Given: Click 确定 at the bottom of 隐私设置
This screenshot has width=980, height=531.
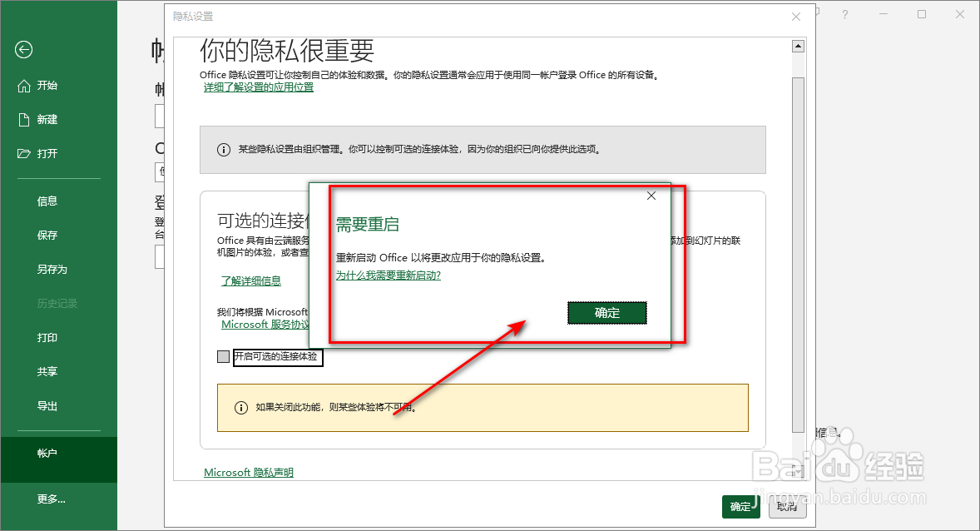Looking at the screenshot, I should coord(740,507).
